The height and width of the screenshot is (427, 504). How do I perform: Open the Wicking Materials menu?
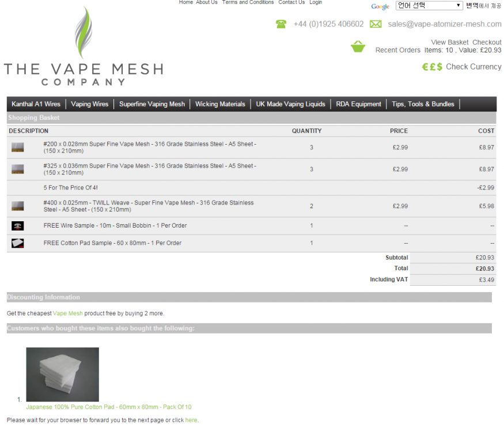(220, 104)
